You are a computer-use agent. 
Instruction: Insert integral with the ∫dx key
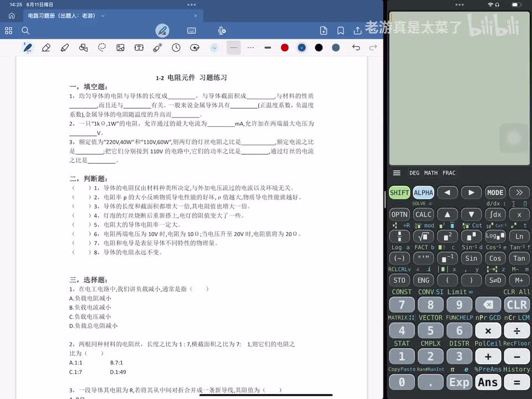(x=495, y=214)
